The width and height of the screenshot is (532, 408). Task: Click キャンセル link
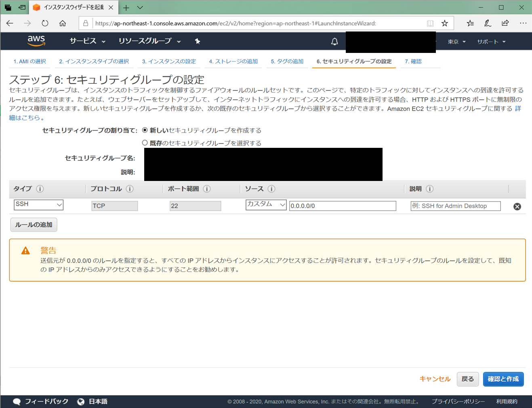[435, 379]
